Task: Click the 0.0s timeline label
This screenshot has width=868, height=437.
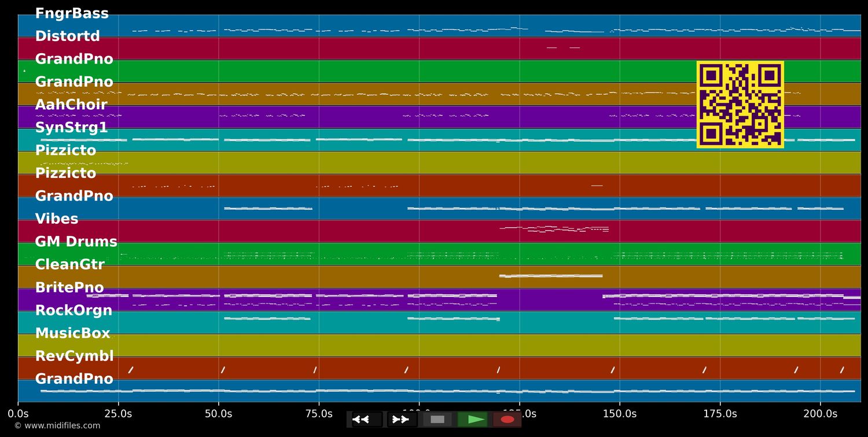Action: click(19, 414)
